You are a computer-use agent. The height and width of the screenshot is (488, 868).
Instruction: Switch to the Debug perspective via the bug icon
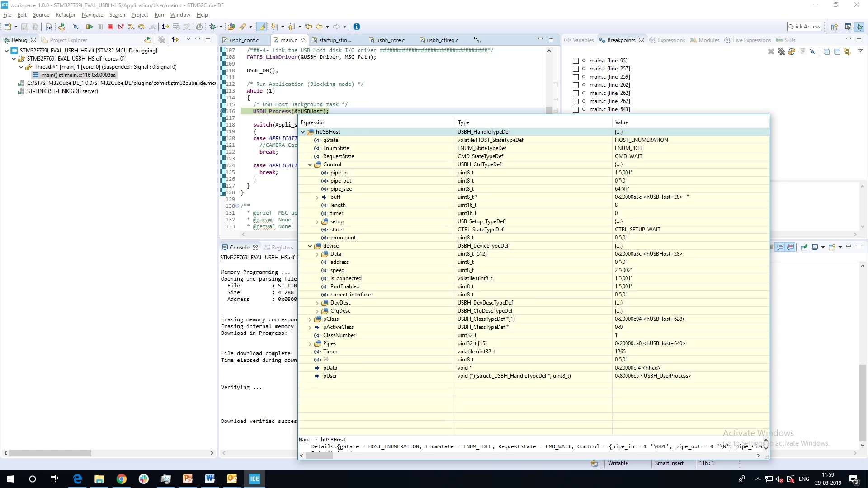(x=859, y=27)
